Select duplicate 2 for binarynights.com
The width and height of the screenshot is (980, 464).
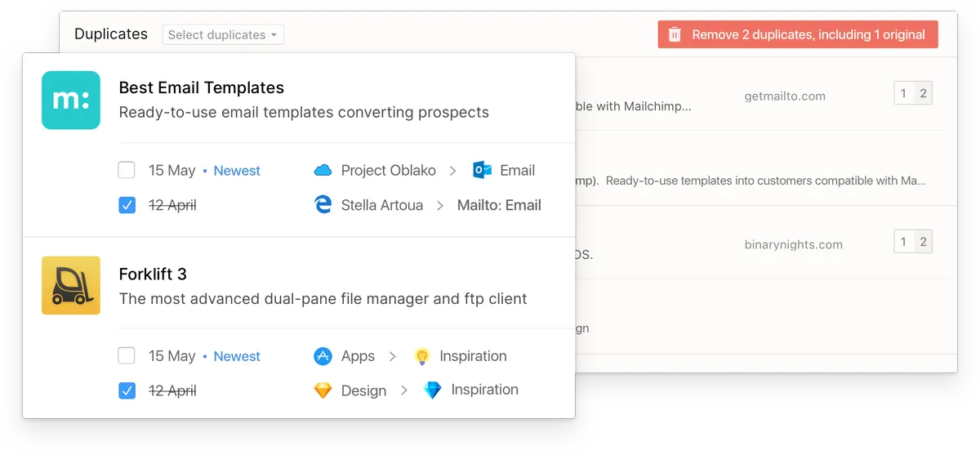pyautogui.click(x=924, y=242)
